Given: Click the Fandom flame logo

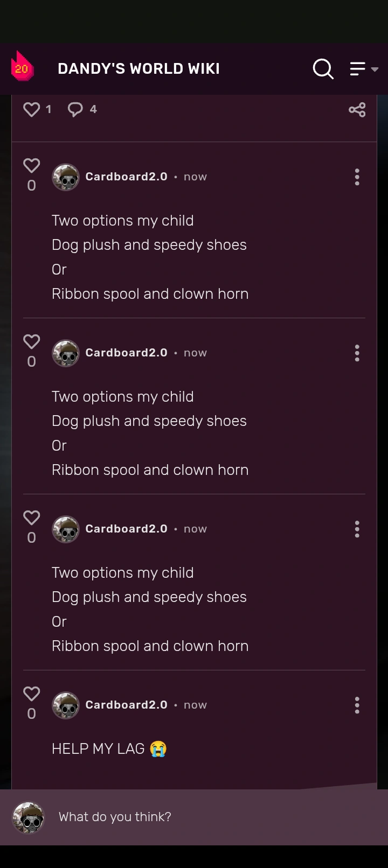Looking at the screenshot, I should (22, 67).
